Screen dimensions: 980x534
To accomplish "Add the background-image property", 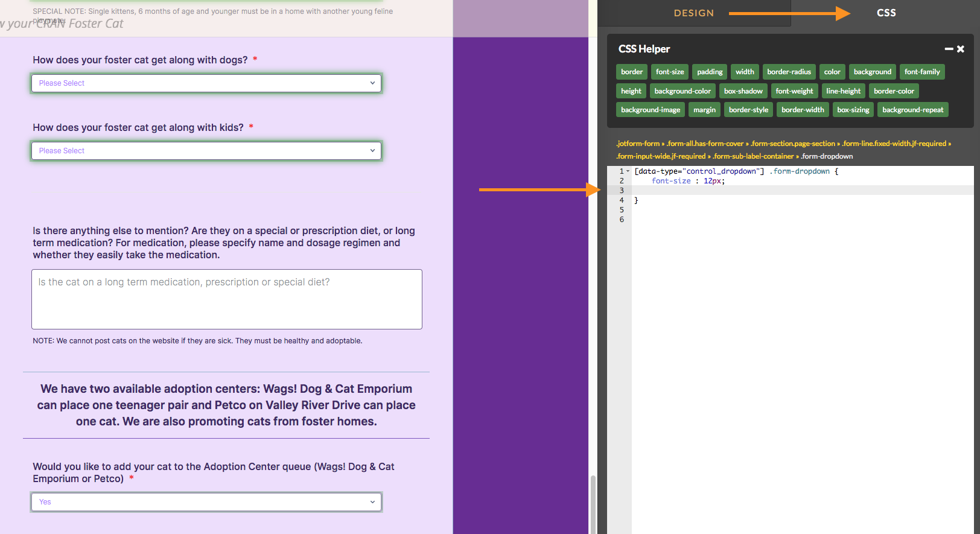I will (x=650, y=110).
